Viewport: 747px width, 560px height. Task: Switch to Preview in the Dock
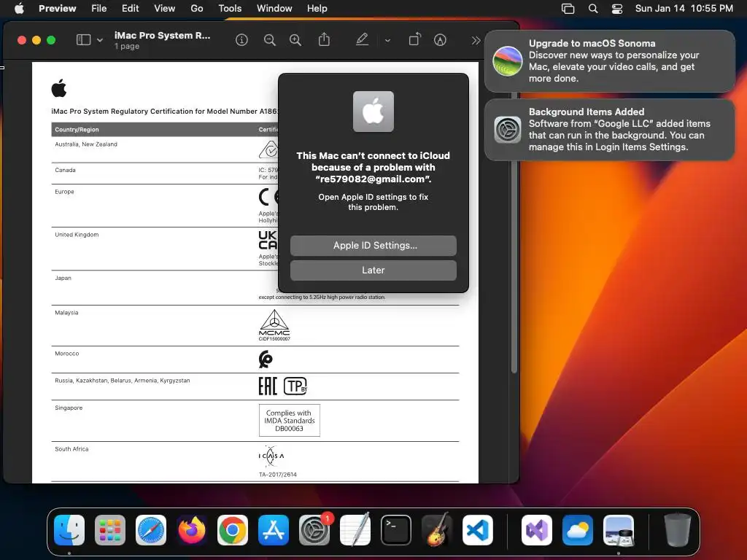coord(619,530)
